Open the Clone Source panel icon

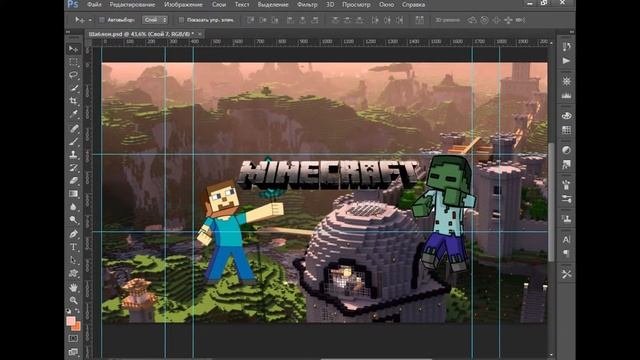tap(566, 219)
